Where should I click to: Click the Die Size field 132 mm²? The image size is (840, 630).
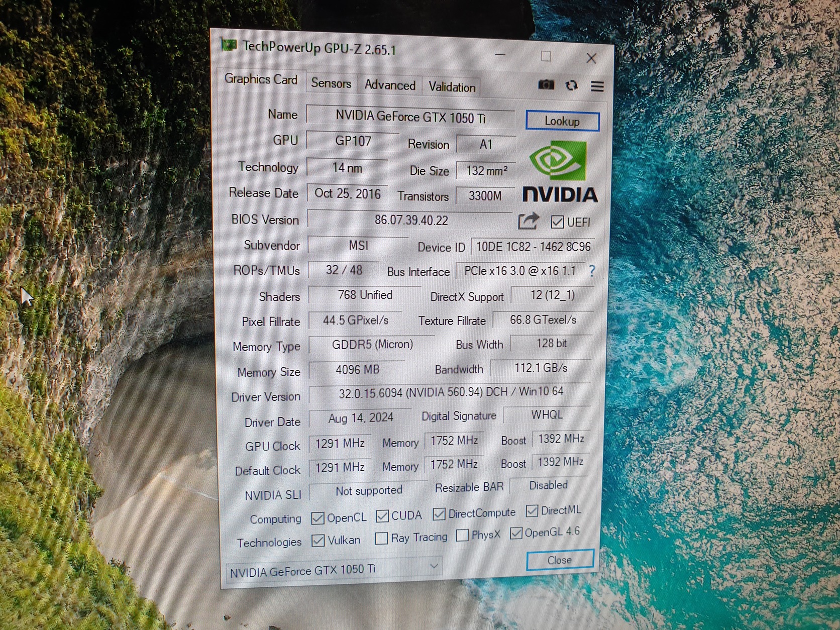point(486,171)
